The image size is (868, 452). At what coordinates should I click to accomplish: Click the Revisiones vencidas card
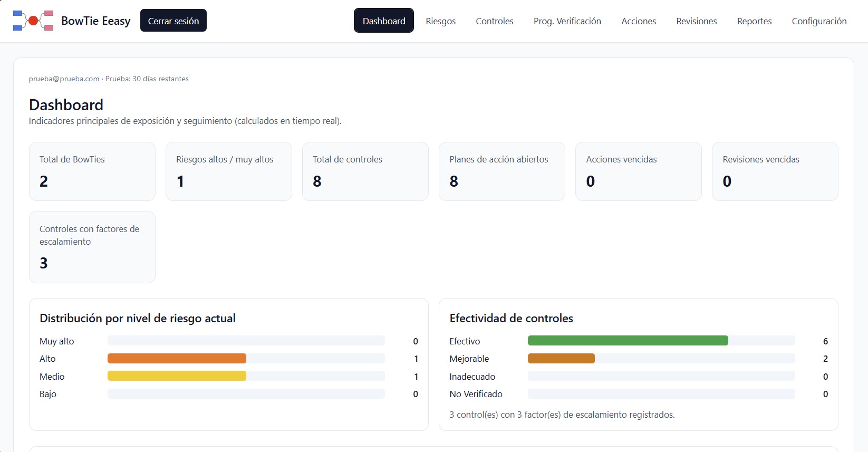pos(775,171)
